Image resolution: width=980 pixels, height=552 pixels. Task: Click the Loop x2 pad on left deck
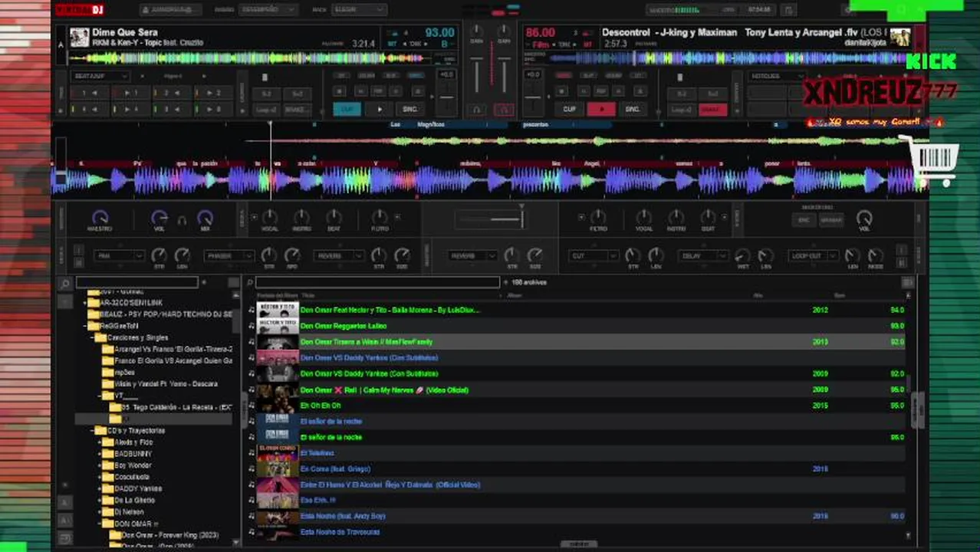(267, 110)
